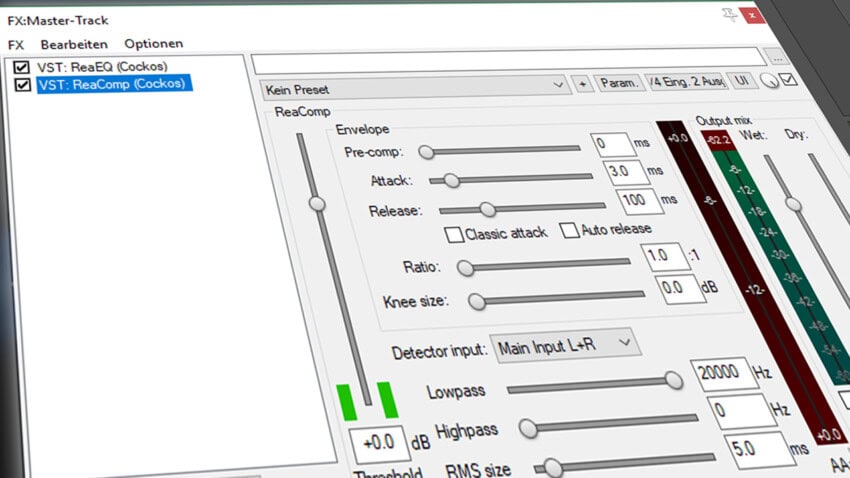
Task: Click the UI toggle button
Action: (742, 83)
